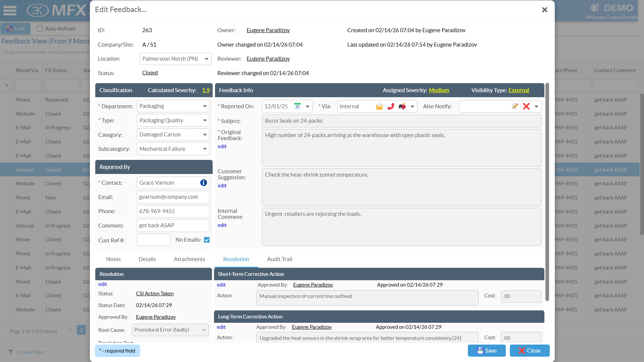This screenshot has height=362, width=644.
Task: Click the red phone icon in Via field
Action: [x=391, y=107]
